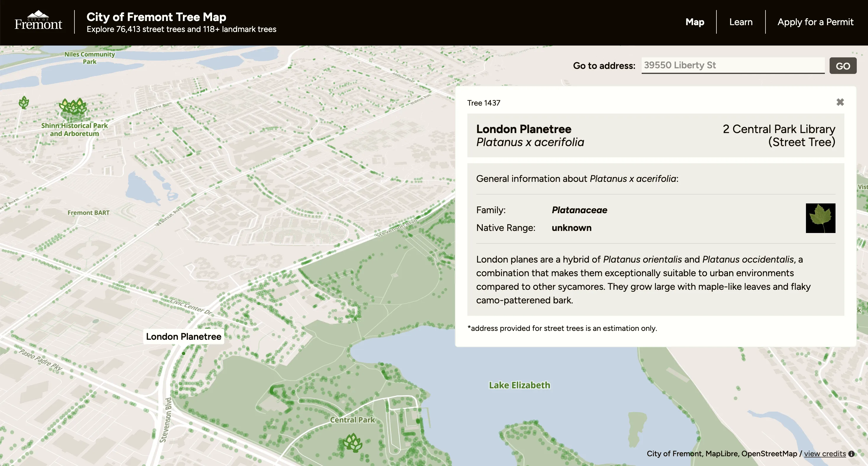Viewport: 868px width, 466px height.
Task: Focus the Go to address input field
Action: 733,65
